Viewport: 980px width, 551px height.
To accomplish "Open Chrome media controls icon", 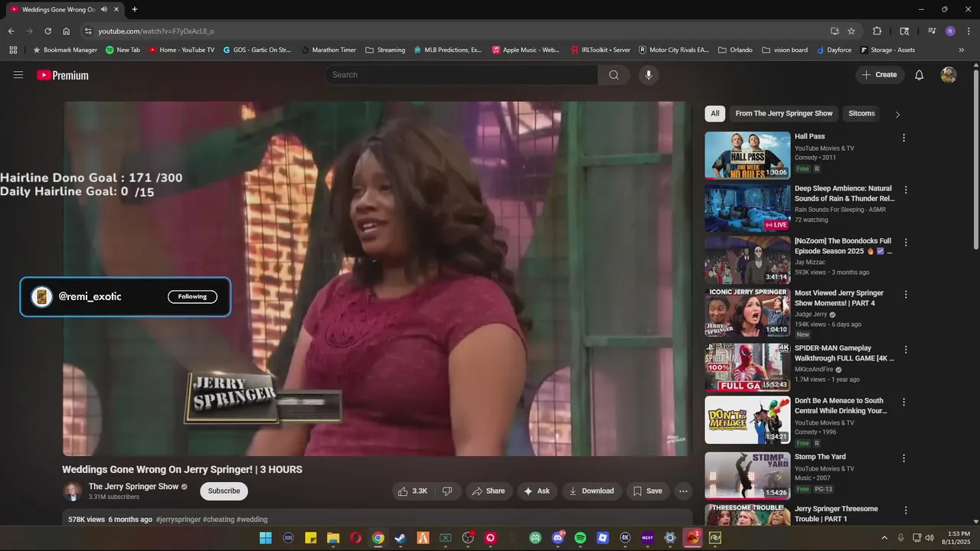I will (932, 31).
